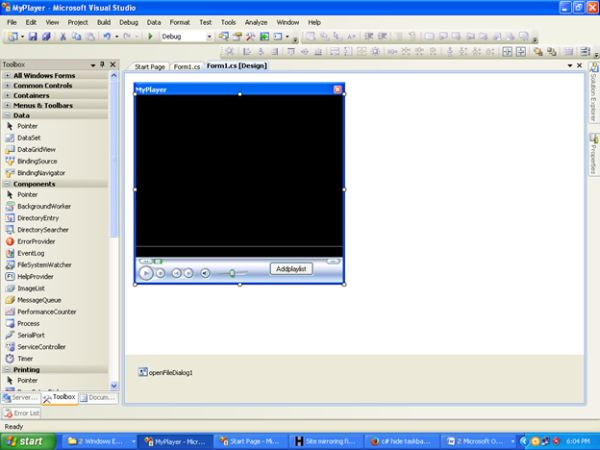Image resolution: width=600 pixels, height=450 pixels.
Task: Click the green Start Page toolbar icon
Action: (264, 36)
